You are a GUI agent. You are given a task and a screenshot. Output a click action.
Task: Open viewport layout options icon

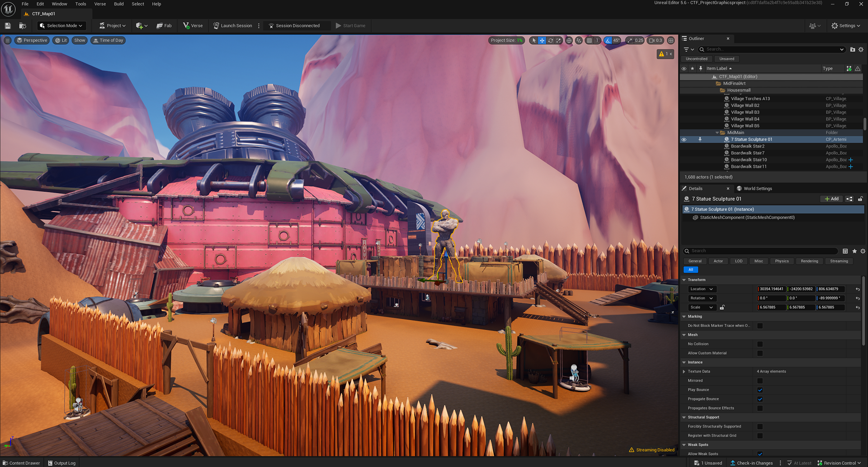click(x=671, y=41)
